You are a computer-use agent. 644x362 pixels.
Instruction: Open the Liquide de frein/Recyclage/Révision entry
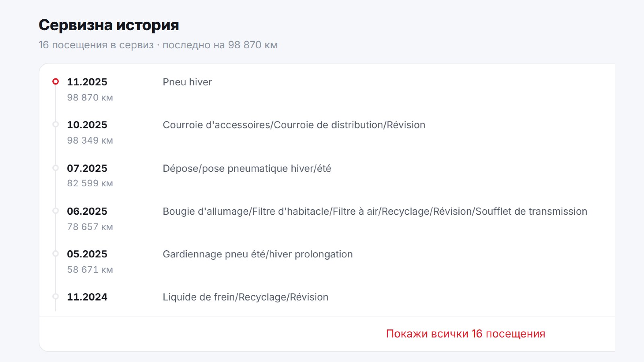coord(246,297)
